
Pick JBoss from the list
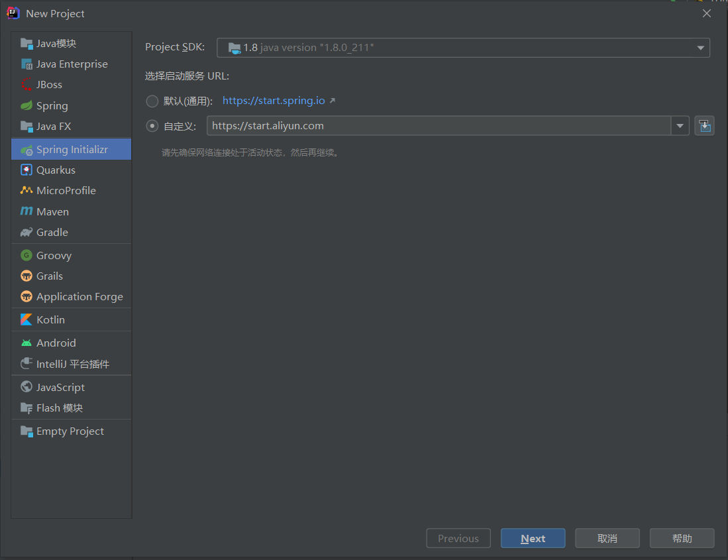coord(71,85)
